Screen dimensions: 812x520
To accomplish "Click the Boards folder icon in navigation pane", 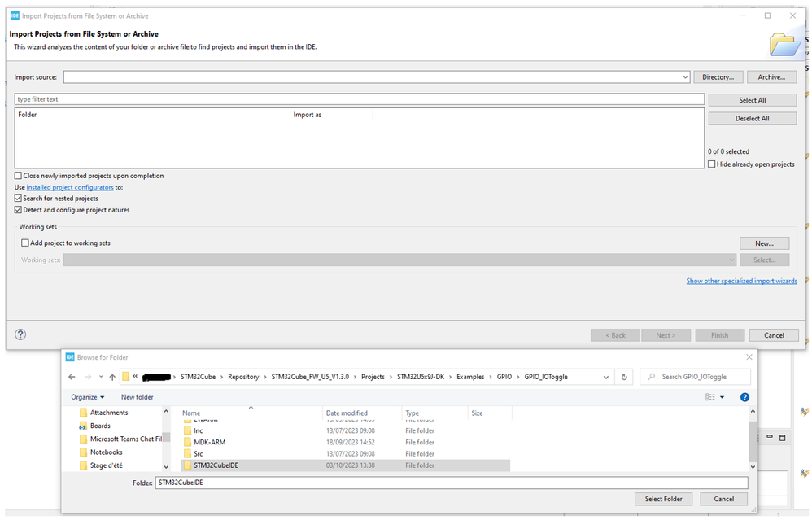I will pyautogui.click(x=83, y=426).
